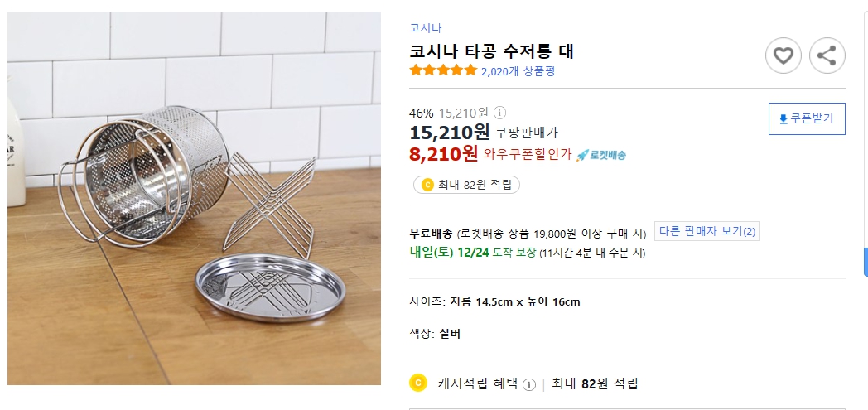View the 2,020개 상품평 reviews
This screenshot has height=410, width=868.
[x=518, y=72]
